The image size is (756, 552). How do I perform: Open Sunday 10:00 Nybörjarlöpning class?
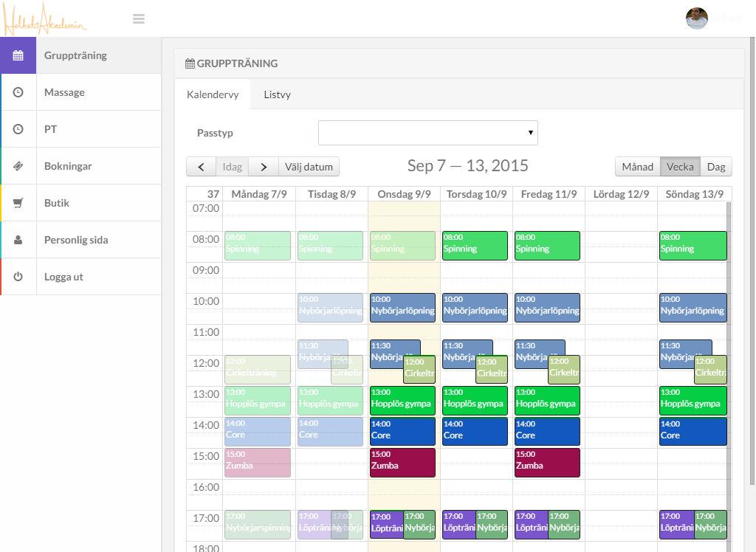tap(693, 308)
